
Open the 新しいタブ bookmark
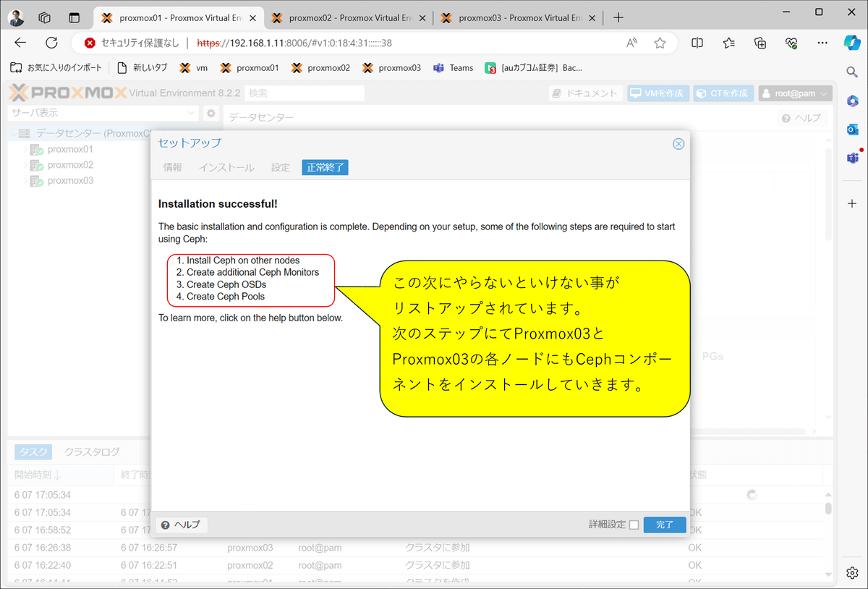(143, 68)
